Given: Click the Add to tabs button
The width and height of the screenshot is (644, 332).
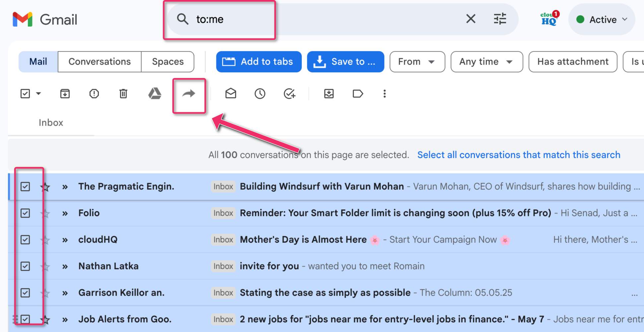Looking at the screenshot, I should (259, 62).
